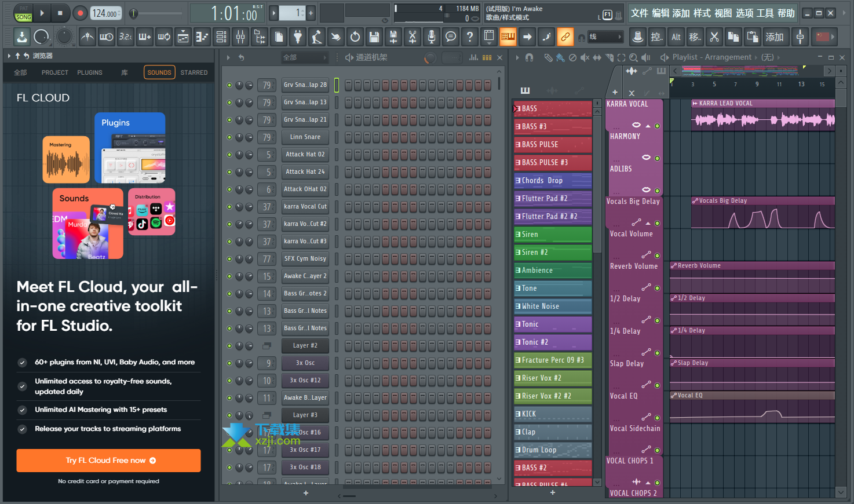Open the channel rack filter dropdown '全部'

pos(304,57)
